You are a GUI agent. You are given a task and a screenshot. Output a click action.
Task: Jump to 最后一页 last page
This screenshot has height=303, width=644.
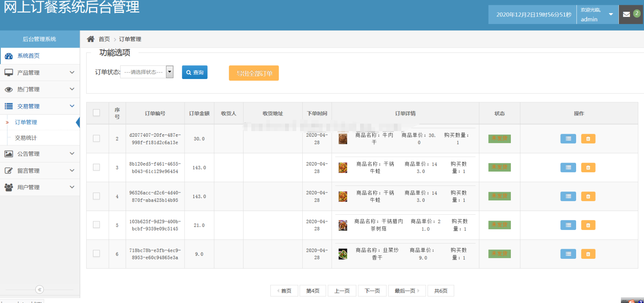pyautogui.click(x=407, y=291)
